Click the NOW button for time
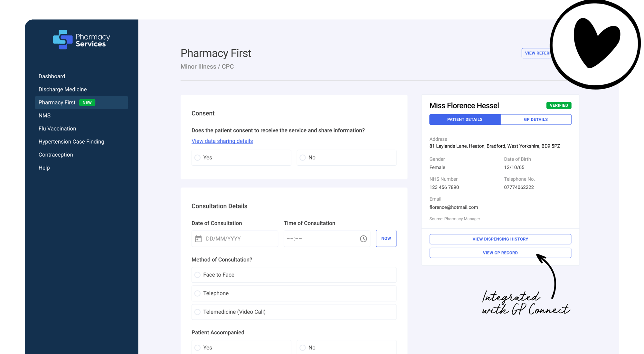The image size is (644, 354). coord(386,238)
